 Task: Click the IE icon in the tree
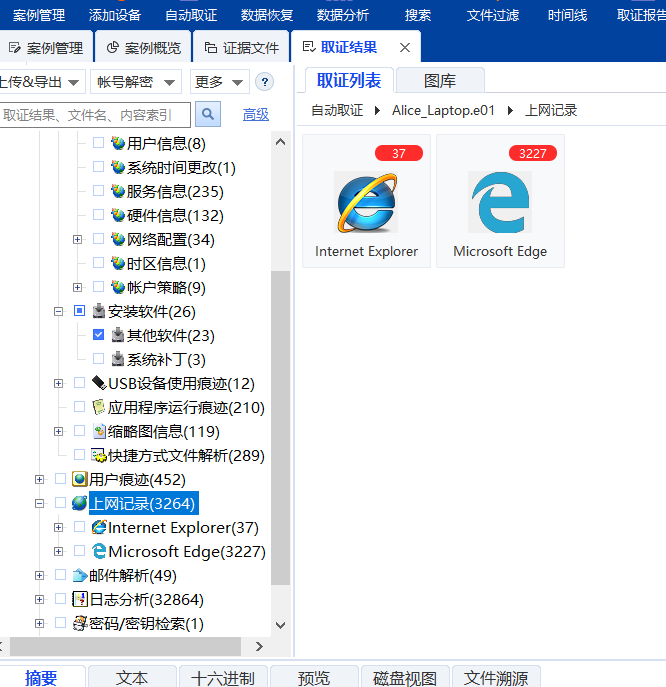(x=99, y=527)
